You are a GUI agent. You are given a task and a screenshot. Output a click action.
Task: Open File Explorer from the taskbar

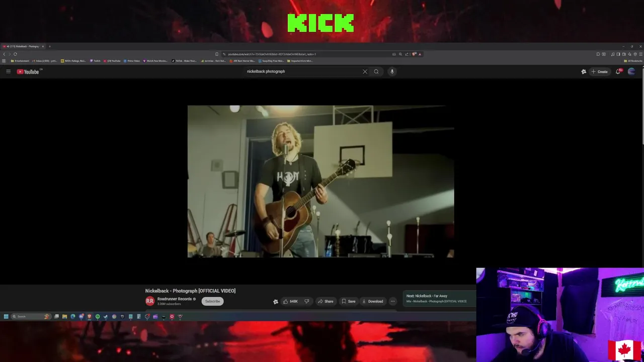coord(64,316)
